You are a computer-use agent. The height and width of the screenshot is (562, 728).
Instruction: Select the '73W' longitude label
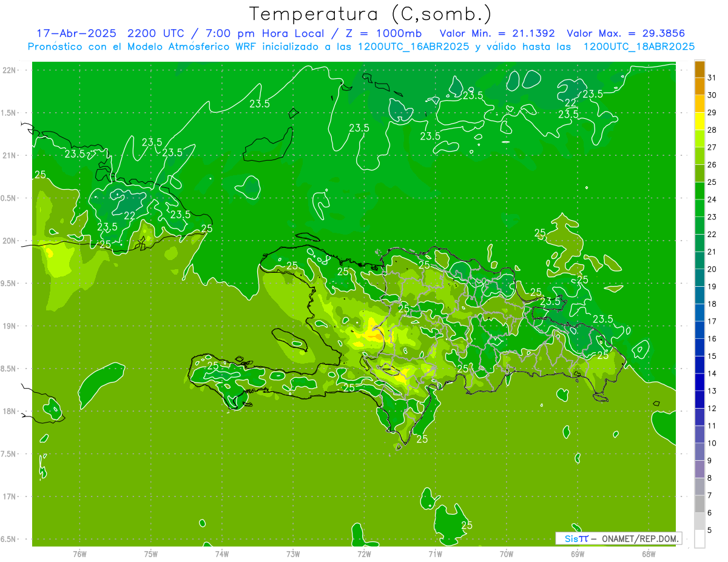point(292,554)
